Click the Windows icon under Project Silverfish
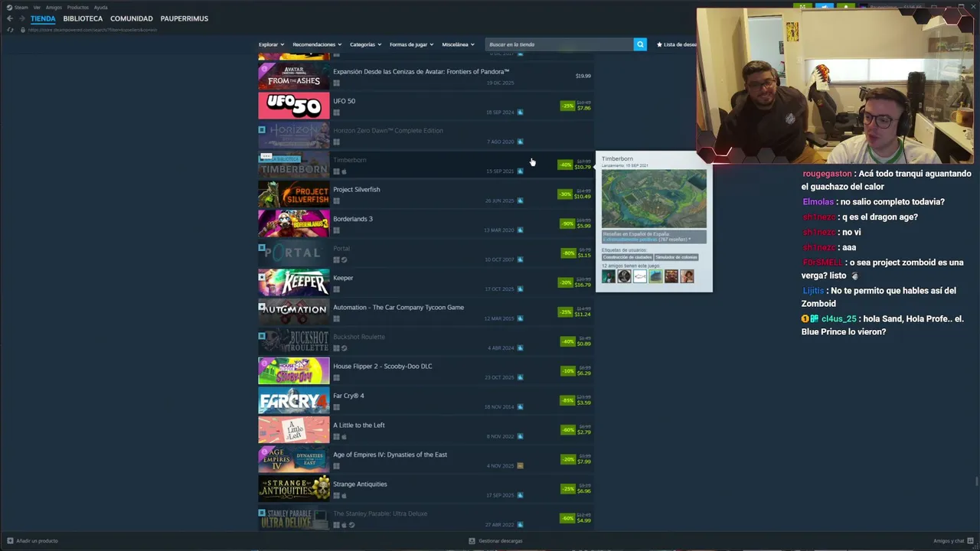The height and width of the screenshot is (551, 980). (x=336, y=201)
